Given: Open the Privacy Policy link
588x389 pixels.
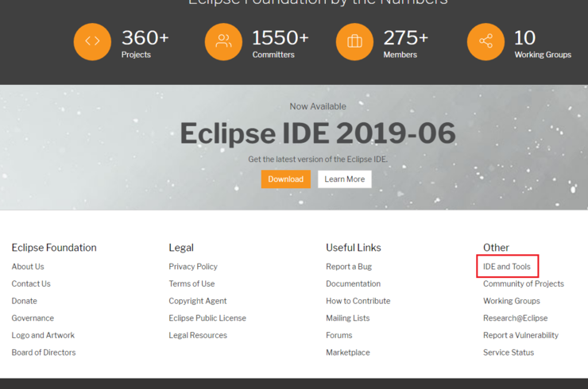Looking at the screenshot, I should pyautogui.click(x=193, y=267).
